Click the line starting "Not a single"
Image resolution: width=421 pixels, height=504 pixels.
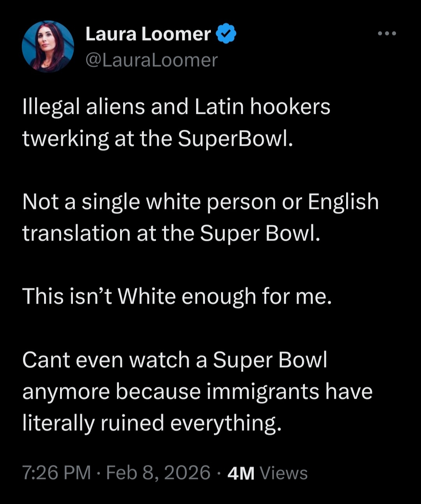pos(200,202)
